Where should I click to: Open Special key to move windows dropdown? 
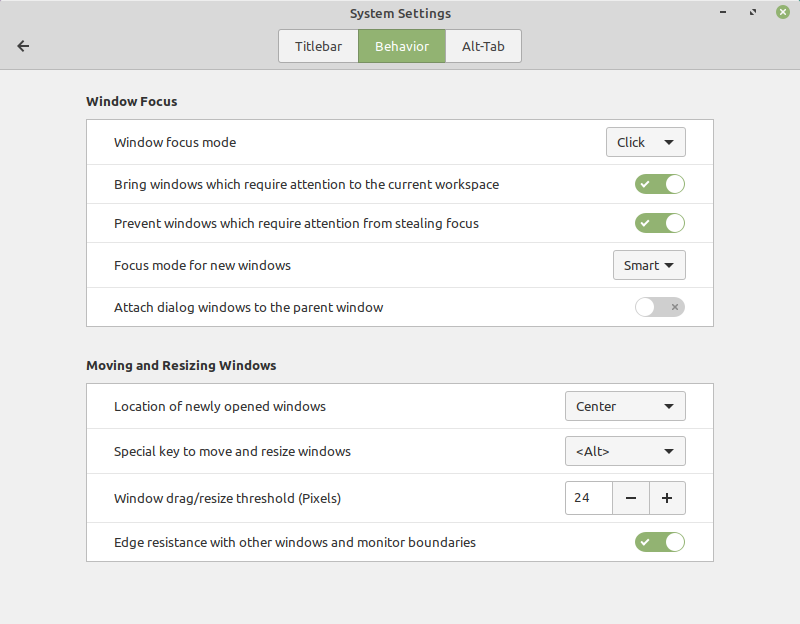pyautogui.click(x=625, y=451)
